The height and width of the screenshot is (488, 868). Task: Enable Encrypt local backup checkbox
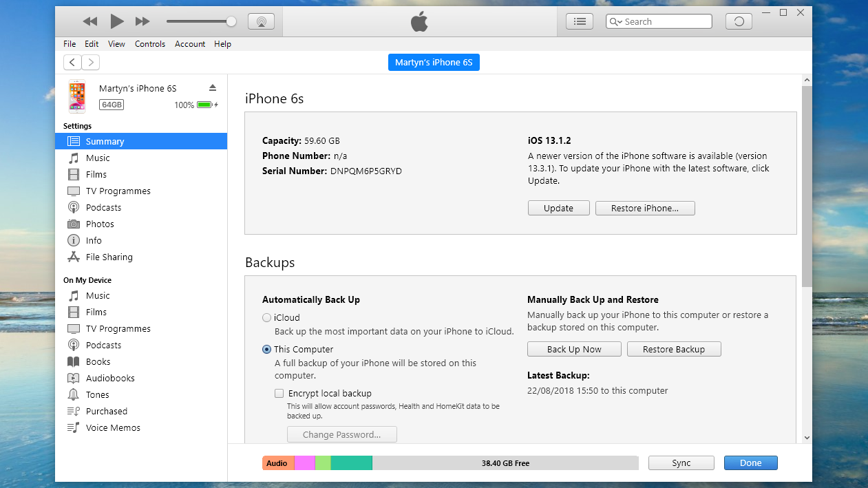[x=279, y=394]
